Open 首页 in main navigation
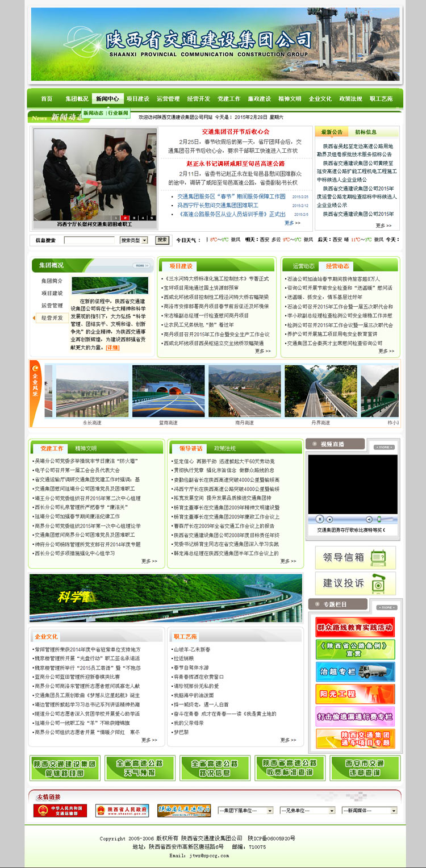 point(47,99)
